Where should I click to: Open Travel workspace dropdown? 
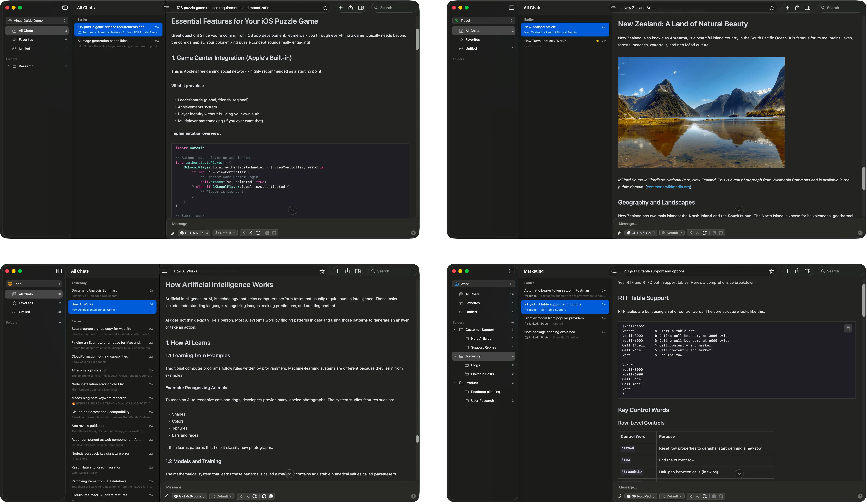click(x=483, y=21)
